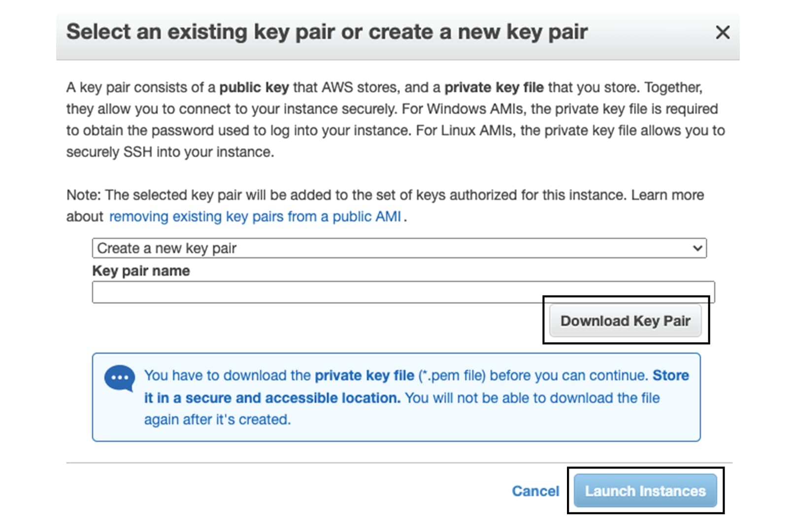Click the dialog title heading text

pos(327,32)
